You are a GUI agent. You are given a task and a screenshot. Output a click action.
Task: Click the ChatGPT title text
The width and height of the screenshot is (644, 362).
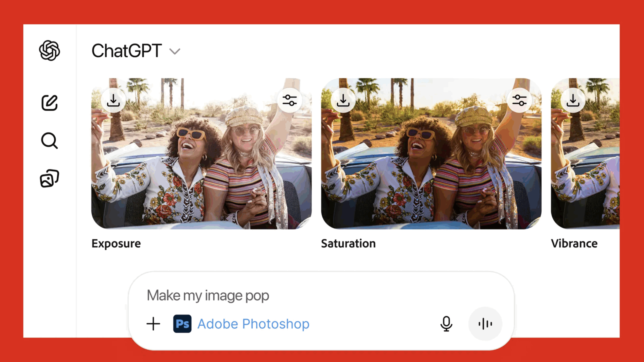click(127, 51)
